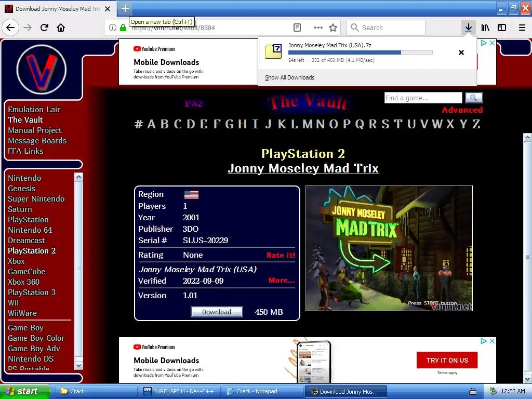Browse games starting with letter Z
This screenshot has width=532, height=399.
(x=476, y=124)
